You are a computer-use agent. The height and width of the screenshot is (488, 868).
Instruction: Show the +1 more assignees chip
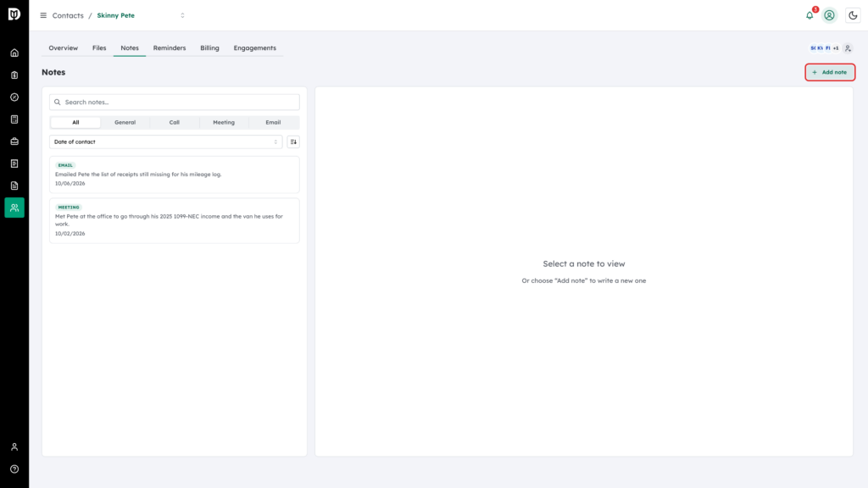tap(836, 48)
